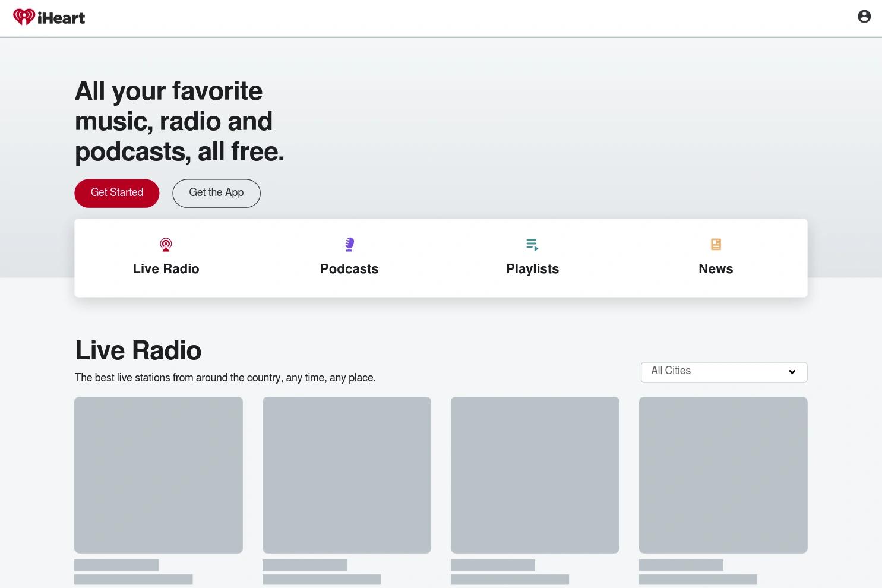This screenshot has width=882, height=588.
Task: Select the Playlists tab label
Action: tap(532, 269)
